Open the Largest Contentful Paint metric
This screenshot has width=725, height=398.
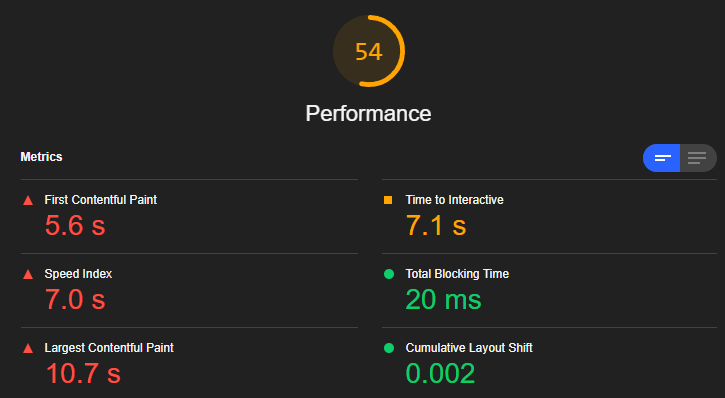click(109, 348)
